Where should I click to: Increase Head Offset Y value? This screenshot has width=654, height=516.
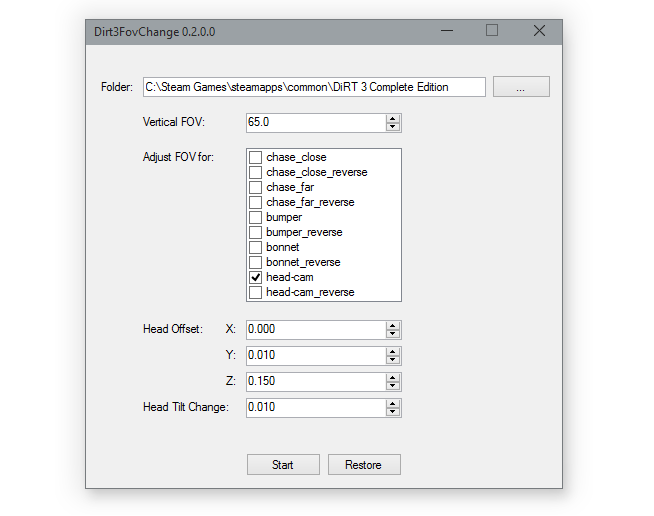(x=392, y=352)
